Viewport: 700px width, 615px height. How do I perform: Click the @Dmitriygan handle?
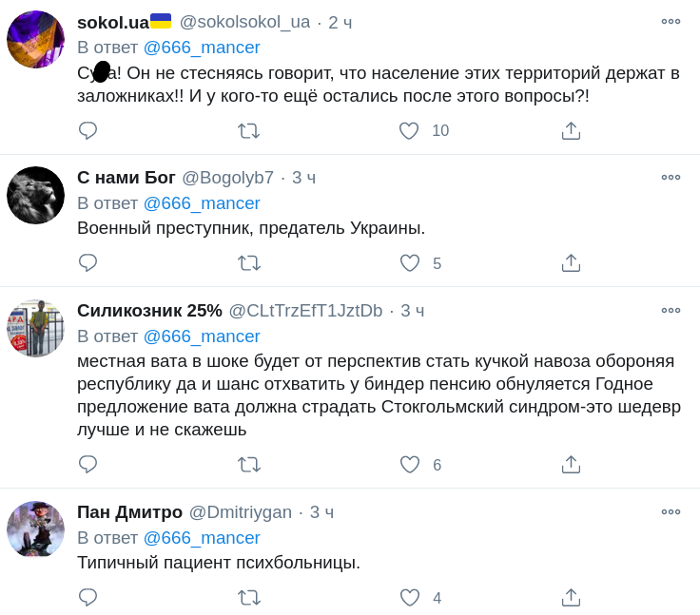pos(241,512)
